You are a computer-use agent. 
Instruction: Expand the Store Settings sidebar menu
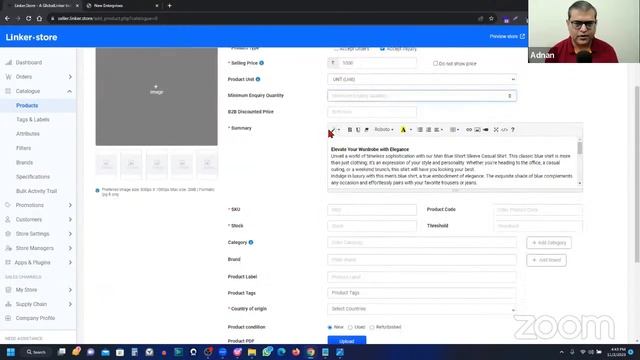click(70, 234)
